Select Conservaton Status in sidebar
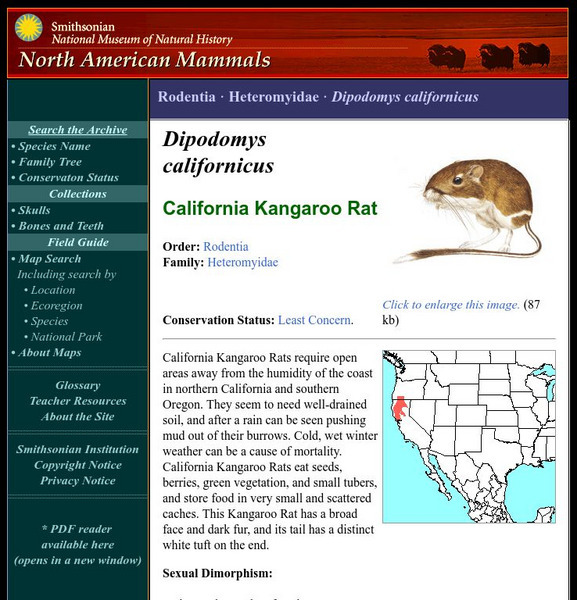 click(x=68, y=178)
